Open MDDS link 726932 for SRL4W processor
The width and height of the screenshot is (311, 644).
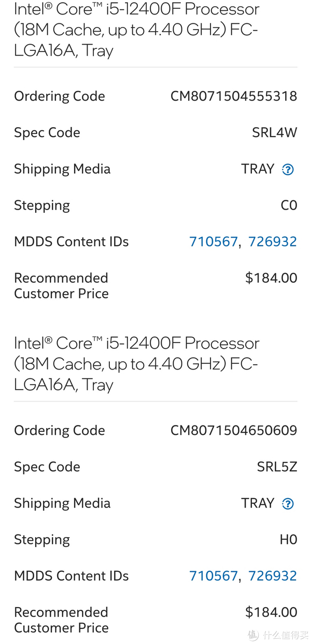(x=273, y=242)
